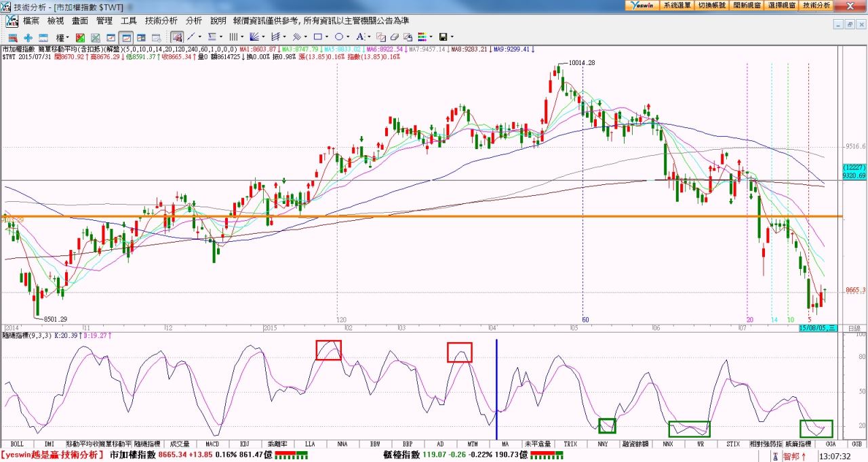The image size is (868, 462).
Task: Select the trend line drawing tool
Action: [191, 37]
